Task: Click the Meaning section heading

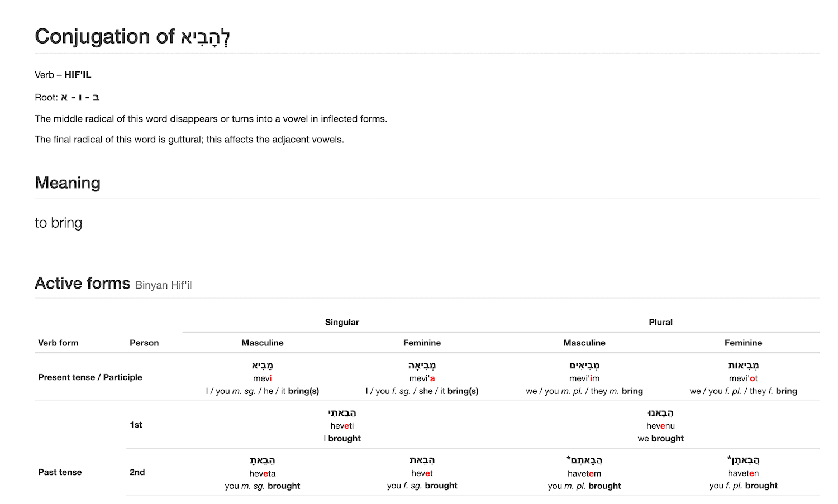Action: point(68,183)
